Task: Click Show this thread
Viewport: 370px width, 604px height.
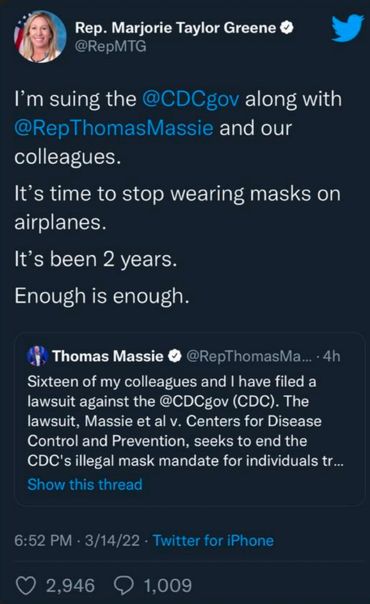Action: pyautogui.click(x=85, y=485)
